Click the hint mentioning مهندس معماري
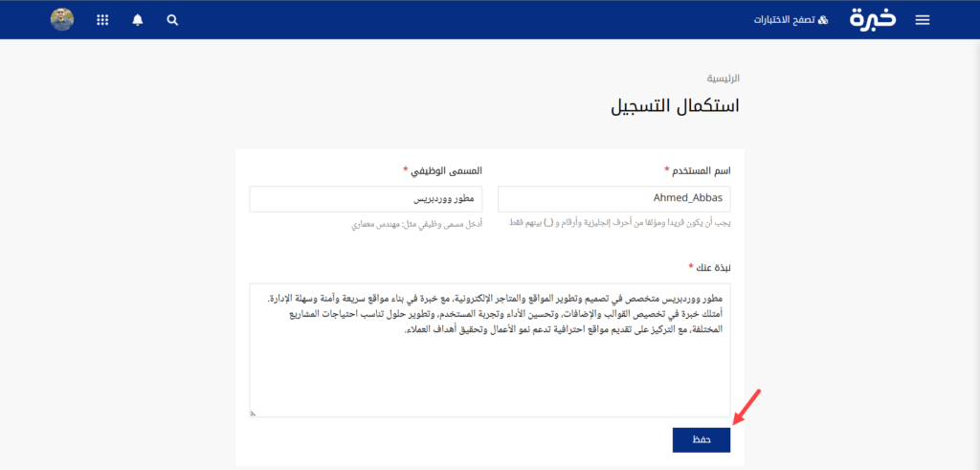980x470 pixels. [417, 223]
